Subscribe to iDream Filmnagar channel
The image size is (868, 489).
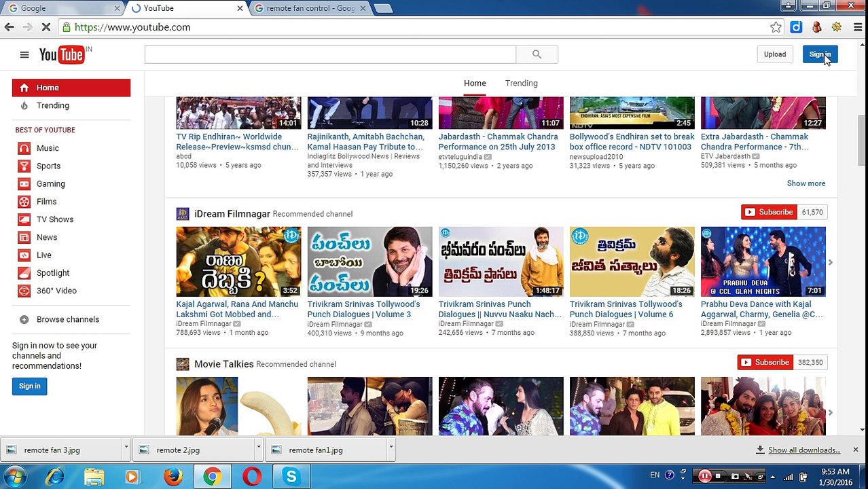[x=769, y=212]
